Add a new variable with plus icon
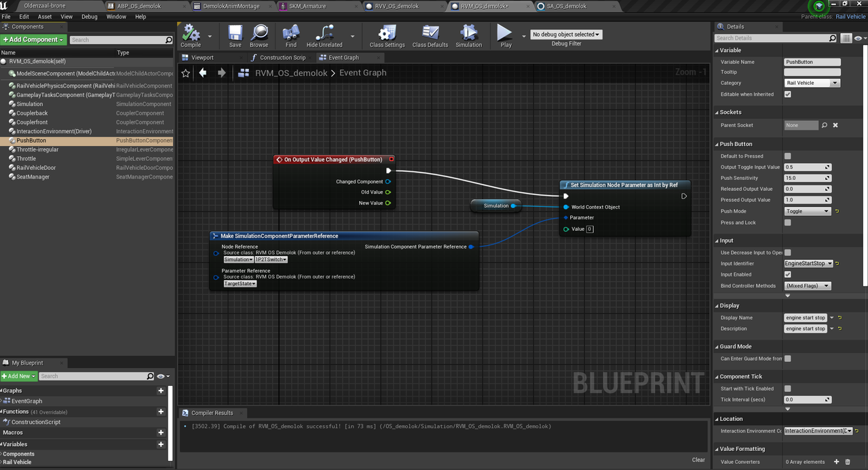The image size is (868, 470). click(x=161, y=444)
